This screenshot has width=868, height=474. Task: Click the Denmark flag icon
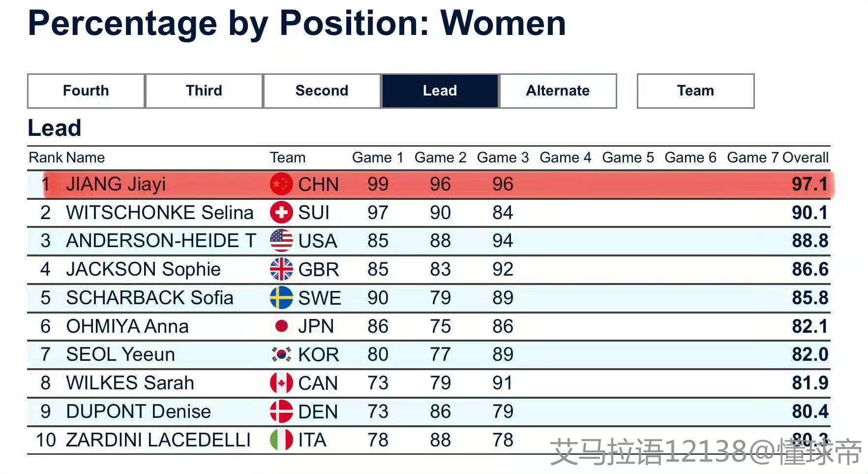coord(281,411)
